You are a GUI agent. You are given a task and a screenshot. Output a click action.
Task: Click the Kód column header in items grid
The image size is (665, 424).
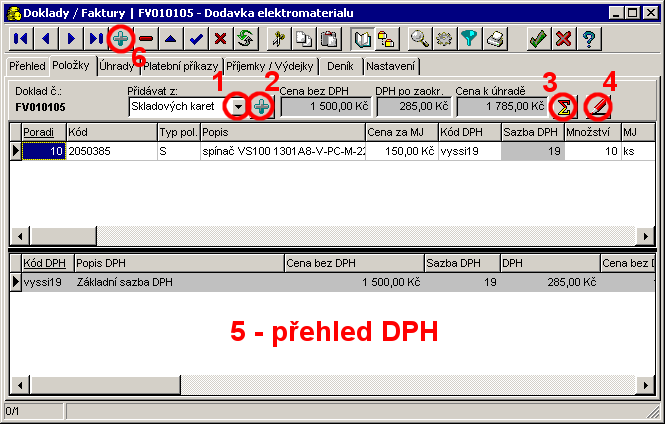point(110,132)
